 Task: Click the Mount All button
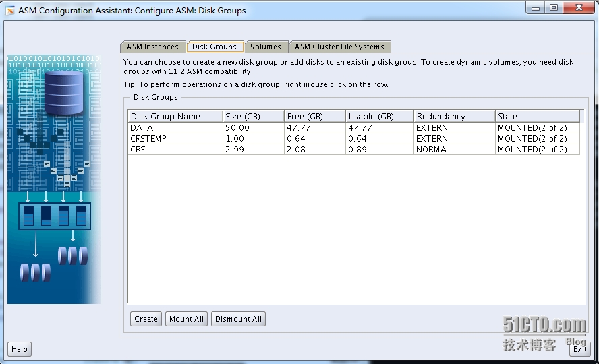coord(186,319)
